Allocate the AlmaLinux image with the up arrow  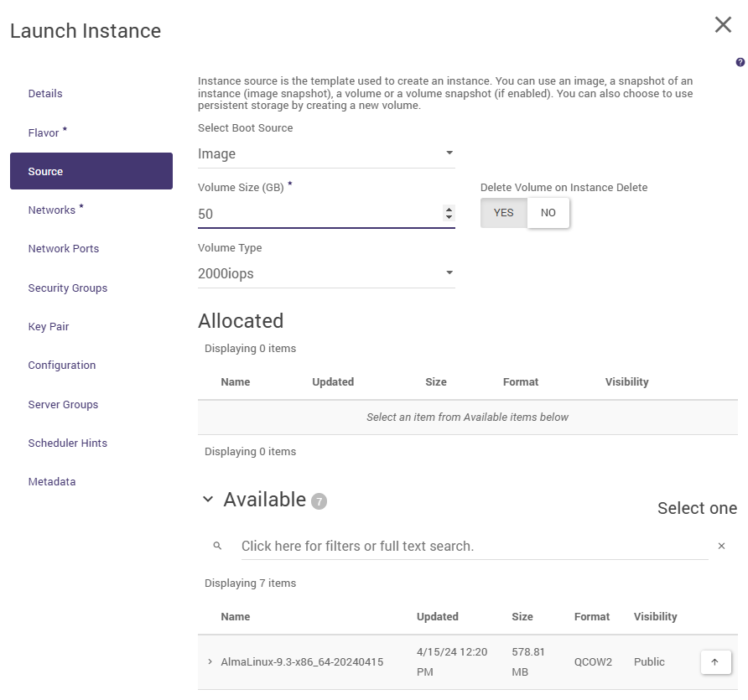pyautogui.click(x=715, y=662)
